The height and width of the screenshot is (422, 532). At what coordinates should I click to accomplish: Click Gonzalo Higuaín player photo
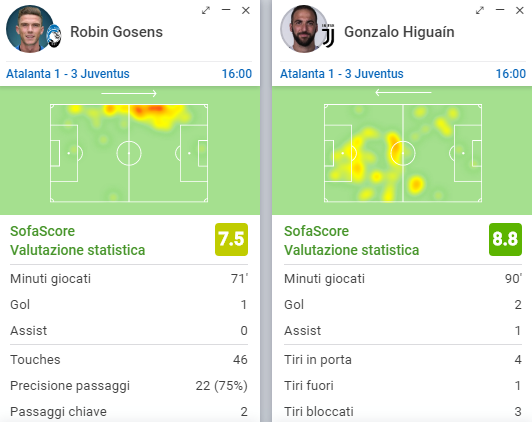[x=304, y=29]
